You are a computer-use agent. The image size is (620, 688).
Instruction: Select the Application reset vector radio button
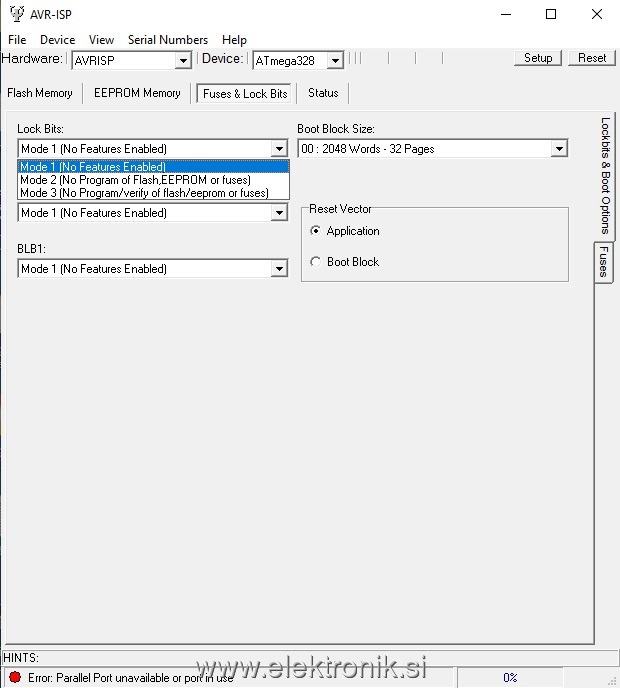[x=315, y=231]
